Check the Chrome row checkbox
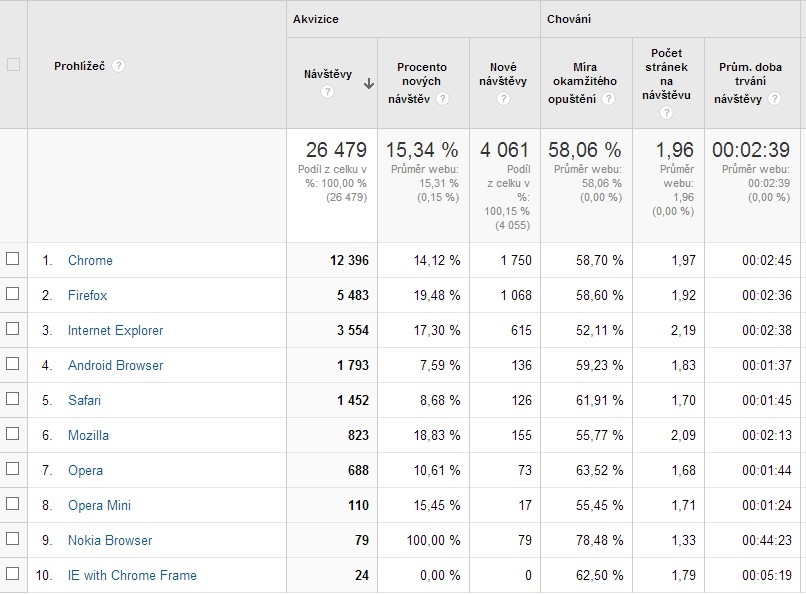This screenshot has width=806, height=594. tap(12, 258)
